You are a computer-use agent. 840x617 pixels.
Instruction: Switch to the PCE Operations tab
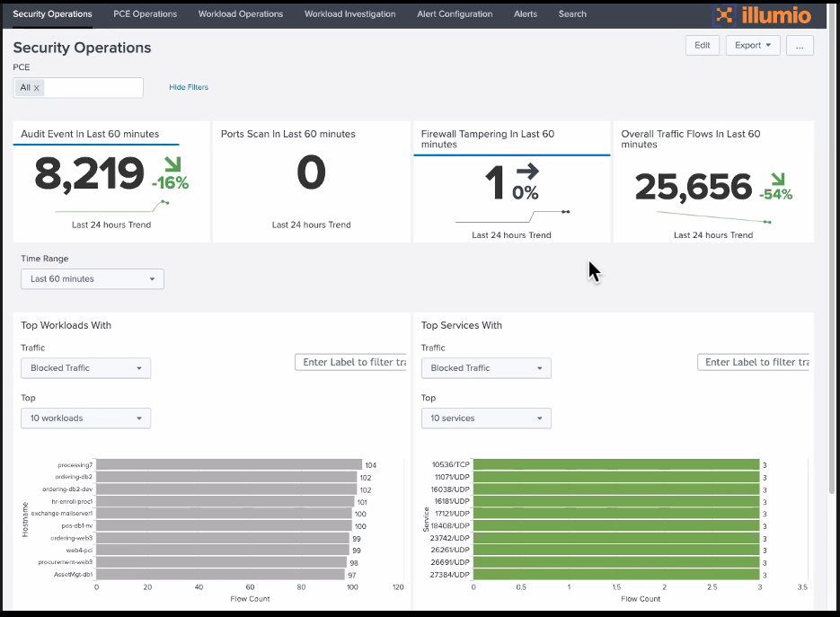145,14
